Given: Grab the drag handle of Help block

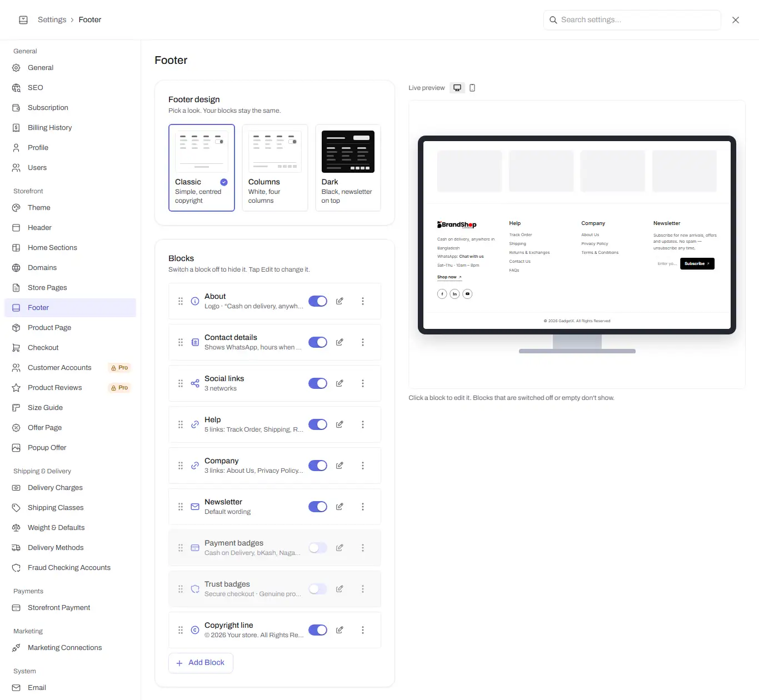Looking at the screenshot, I should point(181,424).
